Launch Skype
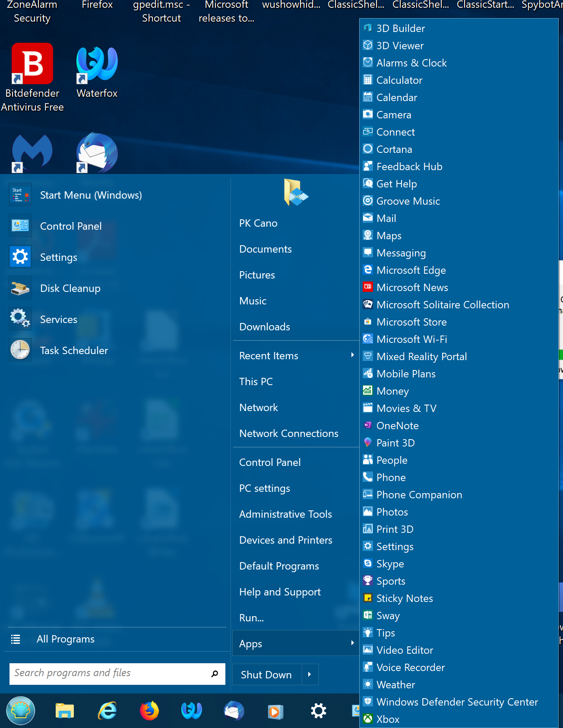This screenshot has width=563, height=728. tap(459, 564)
